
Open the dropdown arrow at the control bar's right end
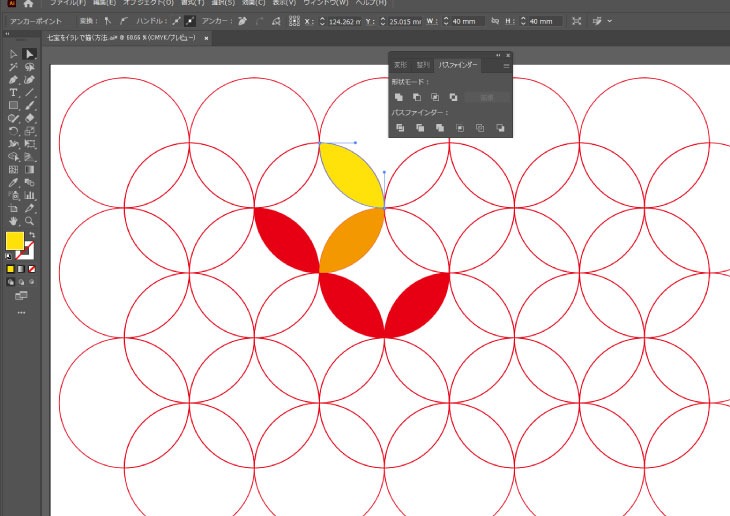610,20
